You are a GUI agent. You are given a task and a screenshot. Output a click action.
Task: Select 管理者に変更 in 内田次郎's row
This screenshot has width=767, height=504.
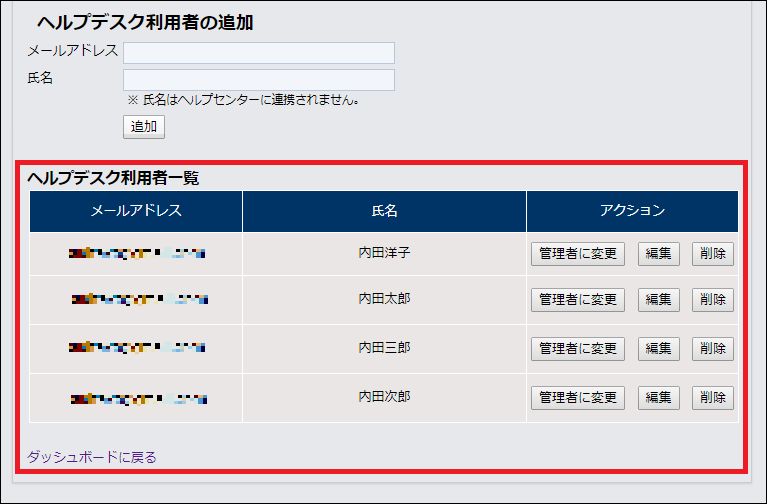(x=577, y=398)
